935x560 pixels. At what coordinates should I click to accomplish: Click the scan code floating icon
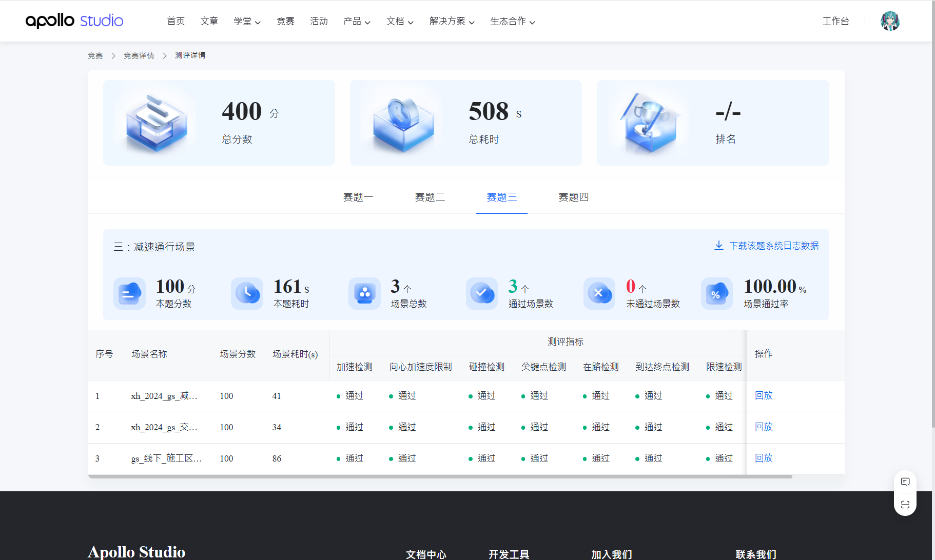(x=905, y=505)
